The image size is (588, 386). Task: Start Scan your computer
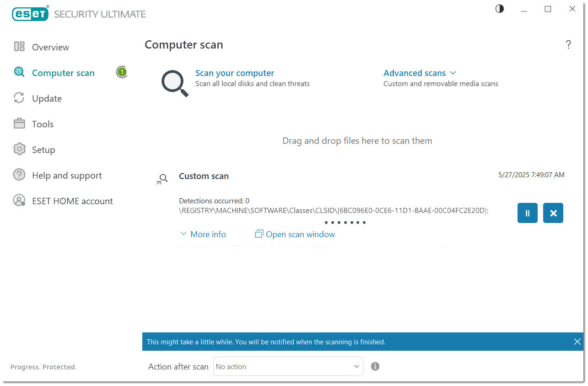coord(235,73)
